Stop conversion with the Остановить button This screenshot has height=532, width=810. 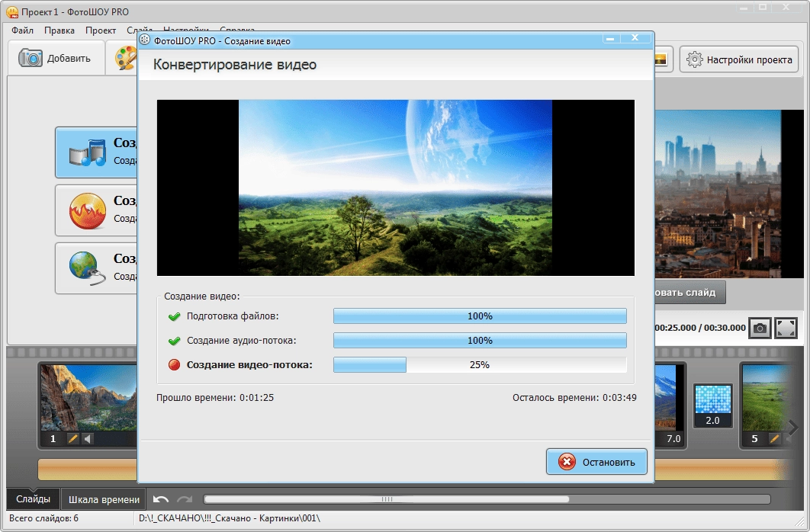(596, 462)
